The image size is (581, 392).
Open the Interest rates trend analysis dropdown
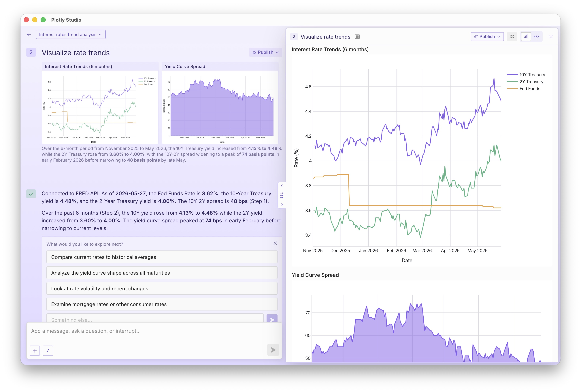coord(71,35)
